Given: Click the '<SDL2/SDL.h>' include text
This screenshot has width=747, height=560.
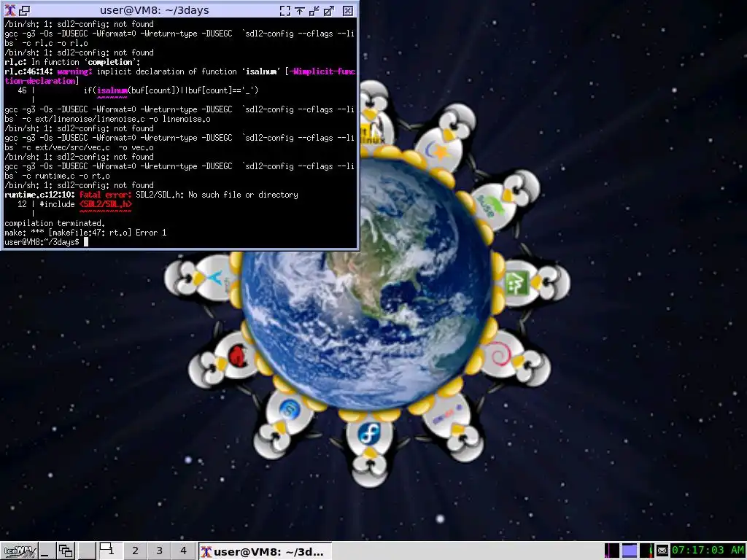Looking at the screenshot, I should point(105,204).
